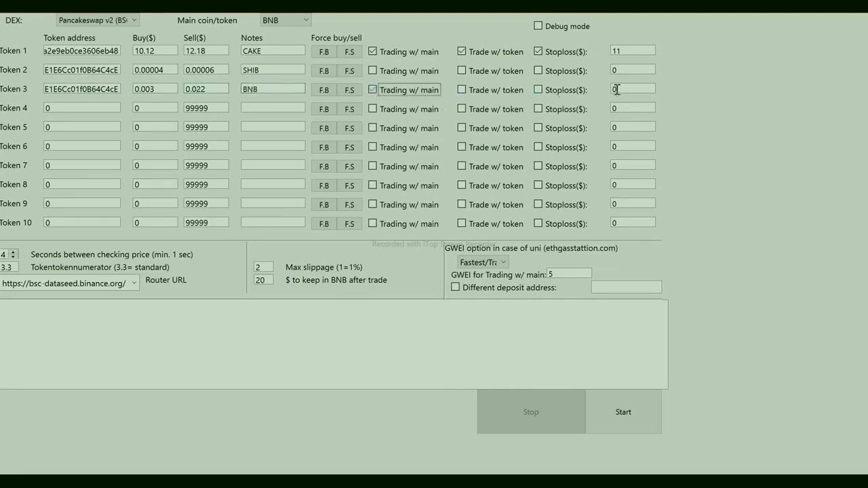Check Different deposit address option
The height and width of the screenshot is (488, 868).
pyautogui.click(x=456, y=287)
